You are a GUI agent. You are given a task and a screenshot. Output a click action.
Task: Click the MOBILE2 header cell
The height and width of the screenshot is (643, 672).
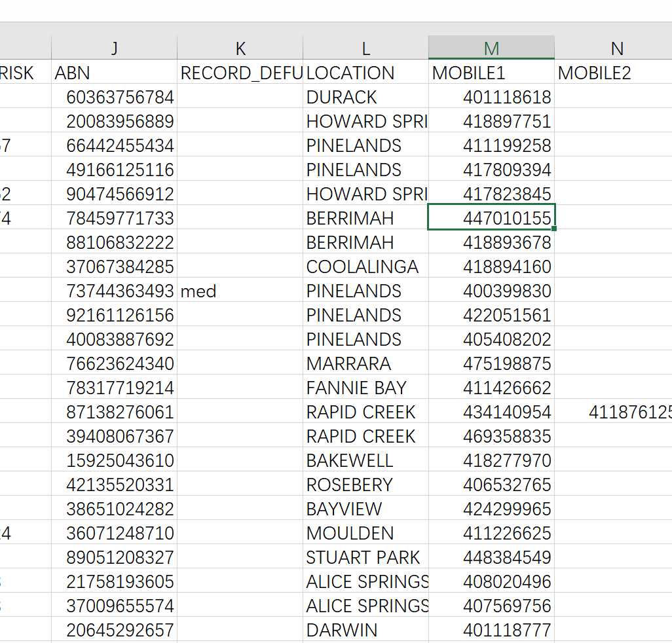613,72
